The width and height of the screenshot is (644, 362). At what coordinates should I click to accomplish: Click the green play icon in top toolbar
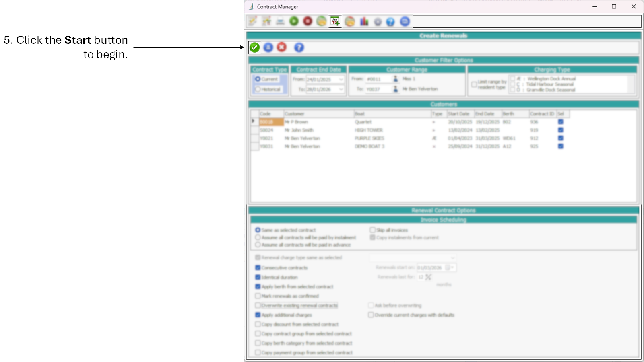point(294,21)
